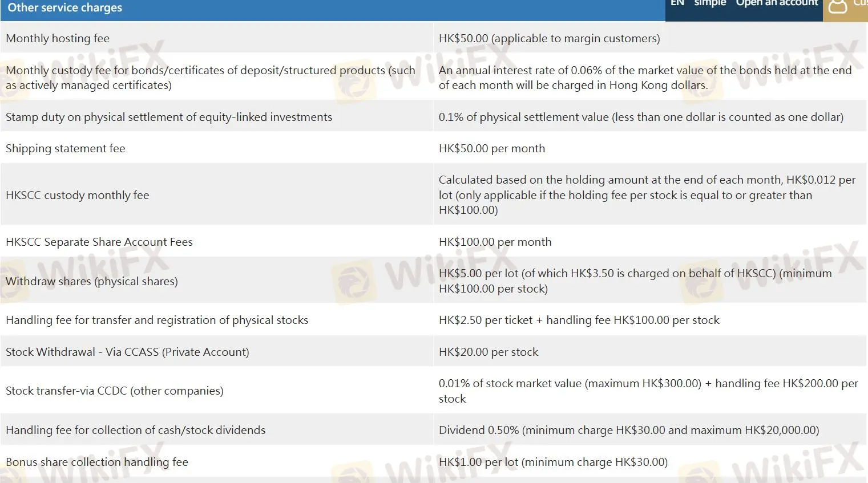Screen dimensions: 868x483
Task: Click the Other service charges header
Action: click(x=64, y=8)
